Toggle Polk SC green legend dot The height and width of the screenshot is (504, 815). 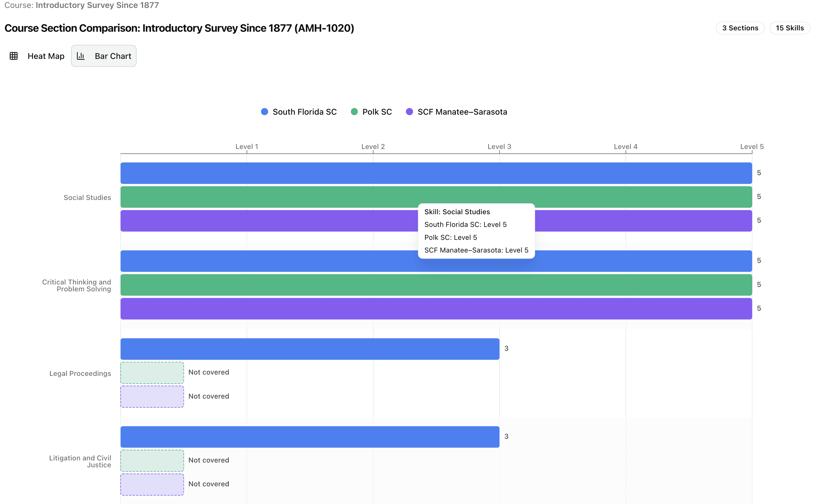(x=354, y=112)
